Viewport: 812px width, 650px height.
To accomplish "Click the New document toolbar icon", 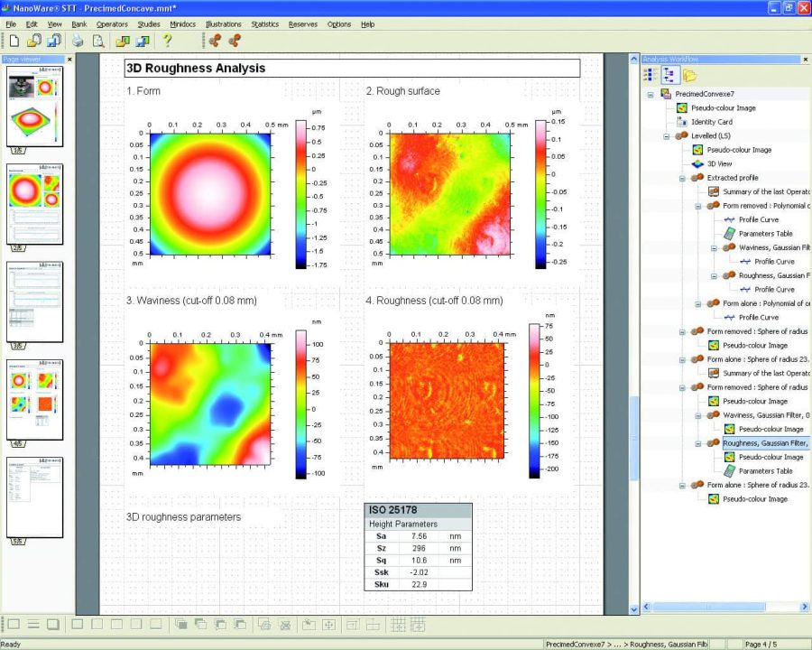I will coord(14,41).
